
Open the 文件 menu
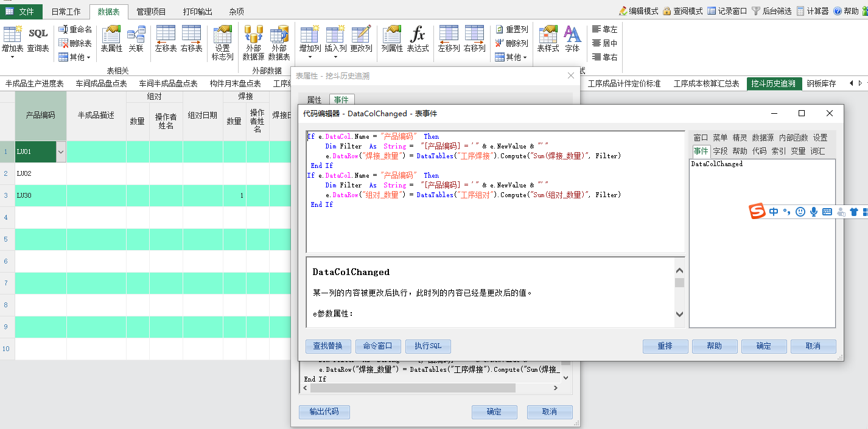click(22, 12)
